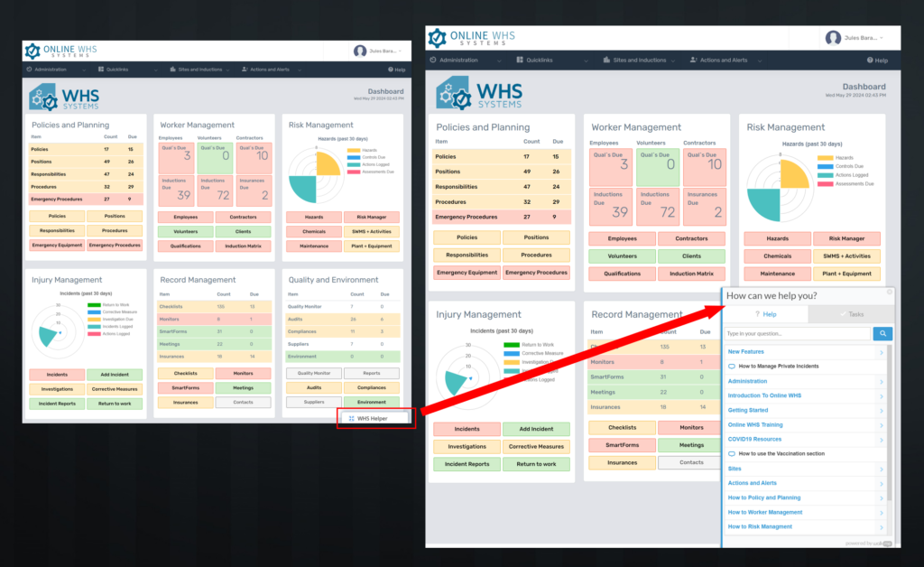Click the clock icon beside Administration menu

433,60
